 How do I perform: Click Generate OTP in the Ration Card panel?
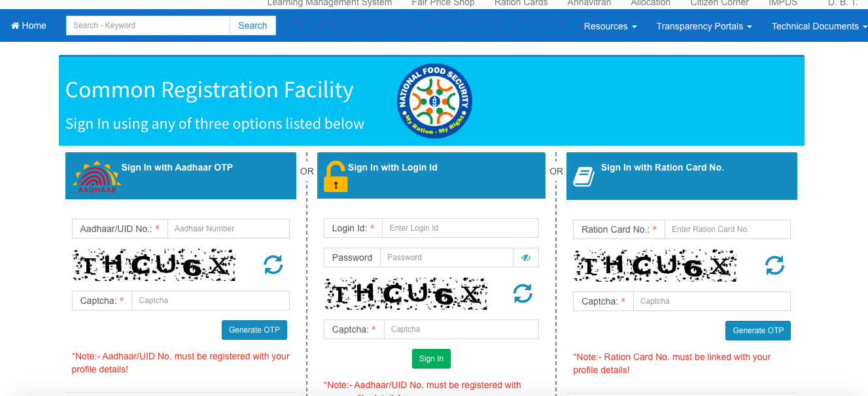coord(757,331)
